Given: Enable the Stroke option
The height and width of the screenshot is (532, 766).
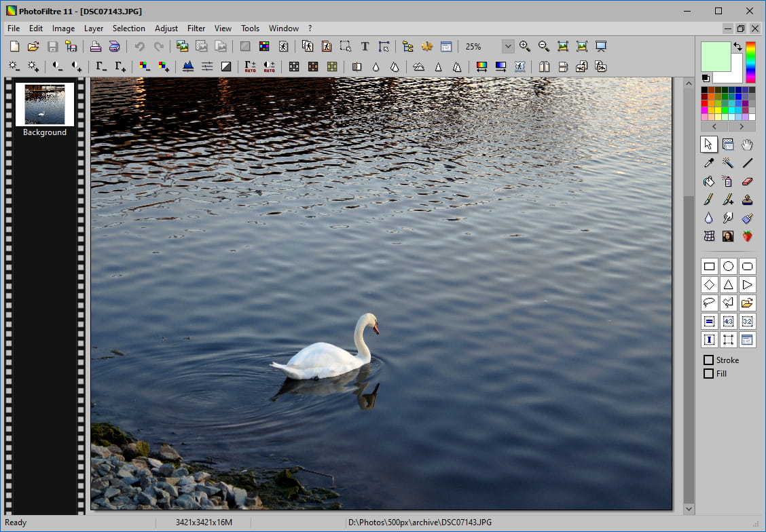Looking at the screenshot, I should pyautogui.click(x=708, y=360).
